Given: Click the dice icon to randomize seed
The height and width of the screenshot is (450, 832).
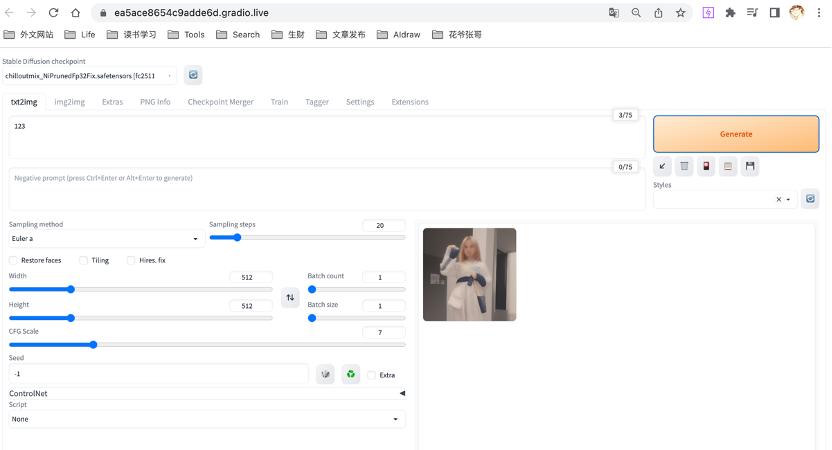Looking at the screenshot, I should [325, 375].
